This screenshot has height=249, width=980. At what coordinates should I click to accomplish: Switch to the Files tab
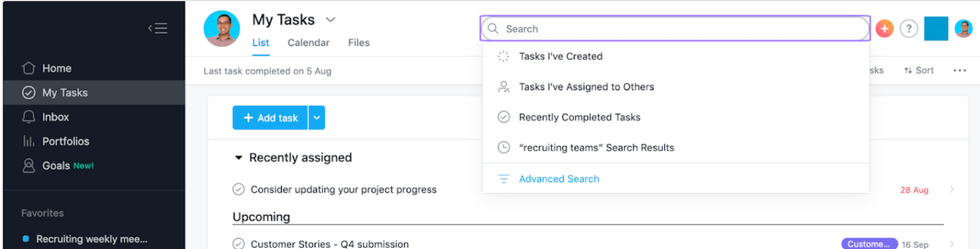(358, 42)
